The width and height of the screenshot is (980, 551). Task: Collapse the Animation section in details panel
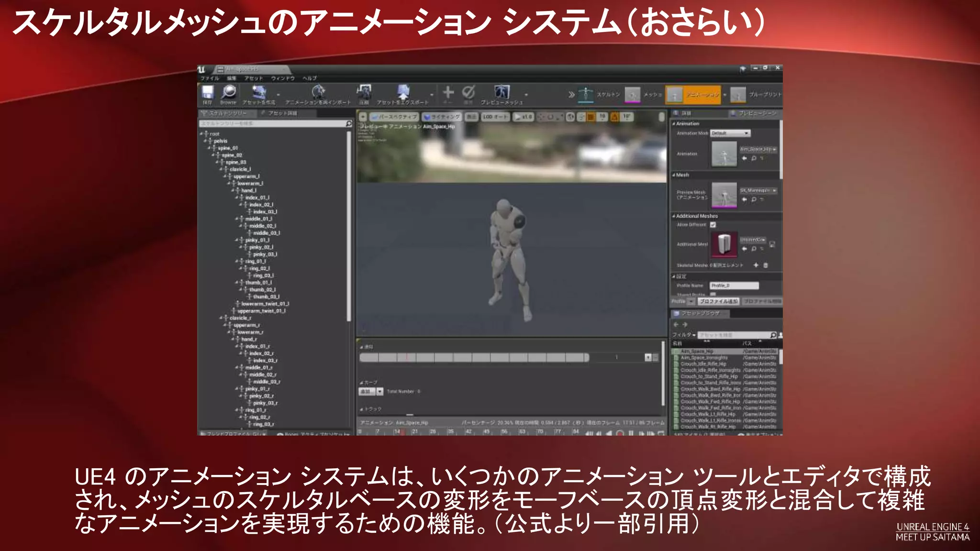(x=673, y=123)
